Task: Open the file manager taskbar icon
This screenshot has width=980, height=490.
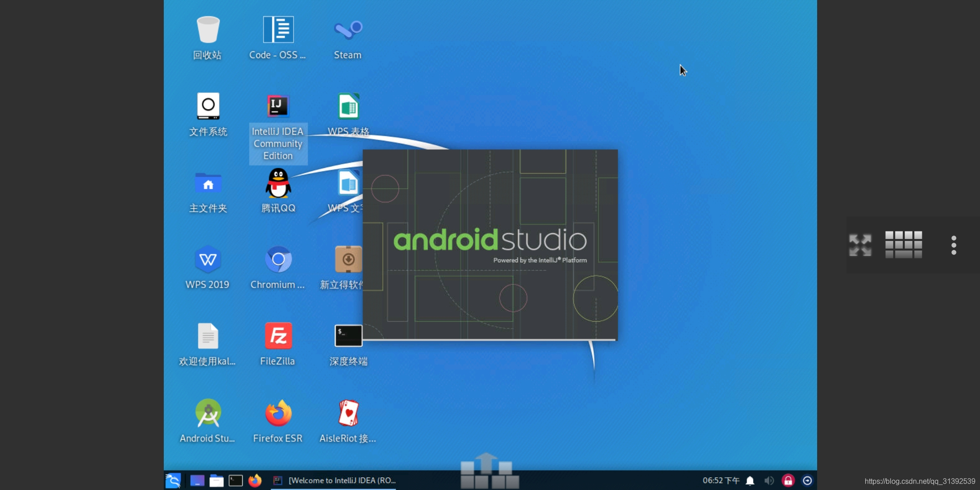Action: point(216,480)
